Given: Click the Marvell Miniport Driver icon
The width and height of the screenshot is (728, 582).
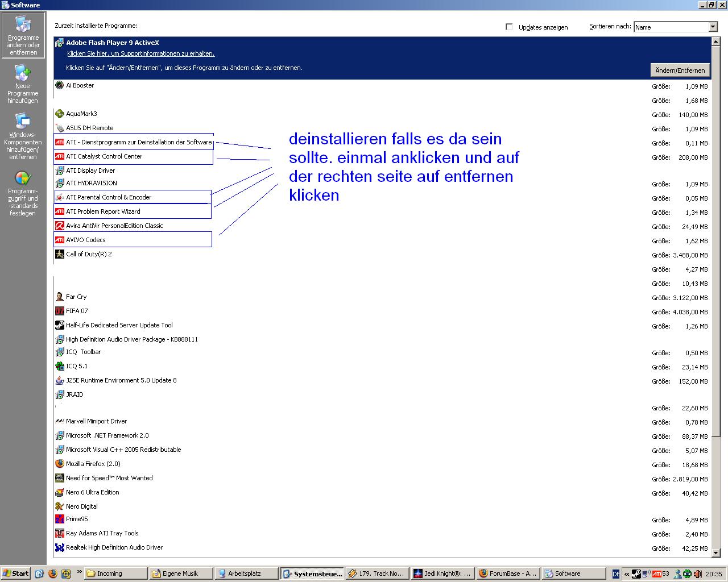Looking at the screenshot, I should 60,421.
